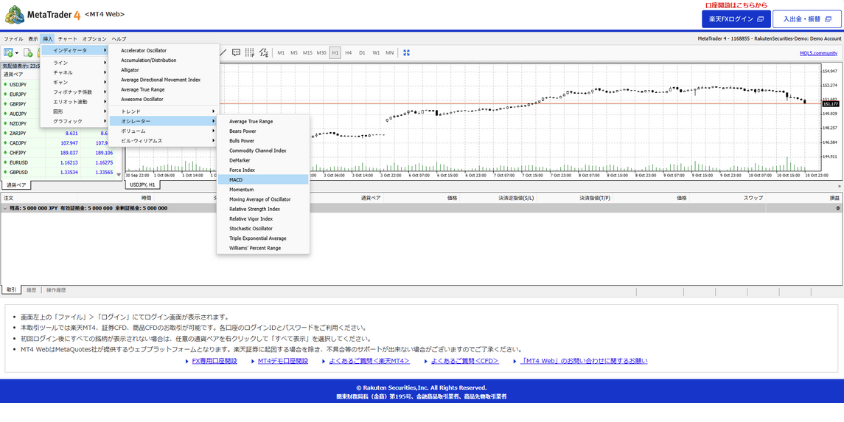This screenshot has height=422, width=844.
Task: Switch chart to M15 timeframe
Action: [x=307, y=53]
